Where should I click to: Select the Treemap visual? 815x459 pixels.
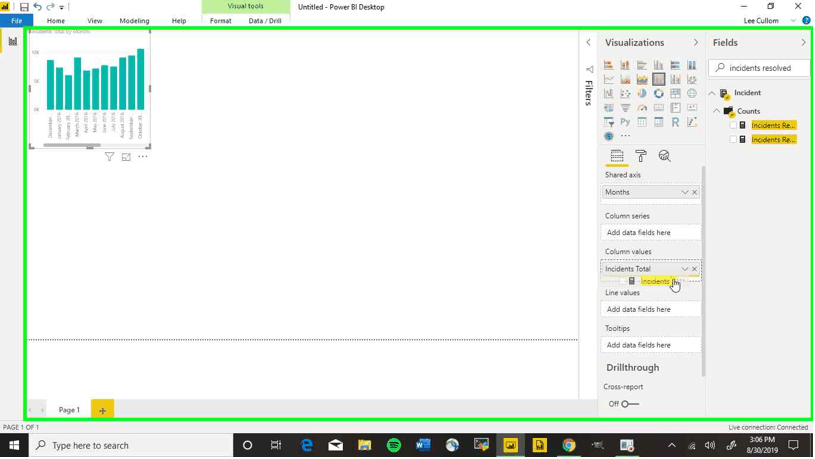(675, 94)
